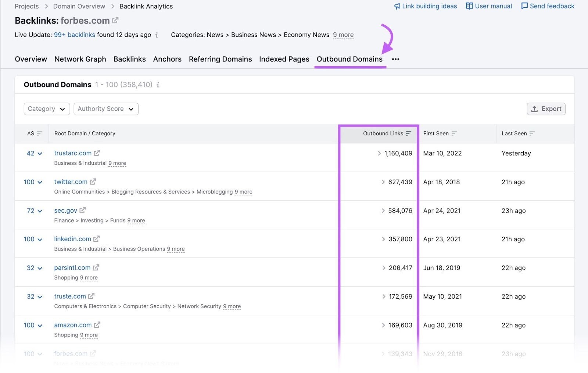
Task: Sort by First Seen column icon
Action: (x=454, y=134)
